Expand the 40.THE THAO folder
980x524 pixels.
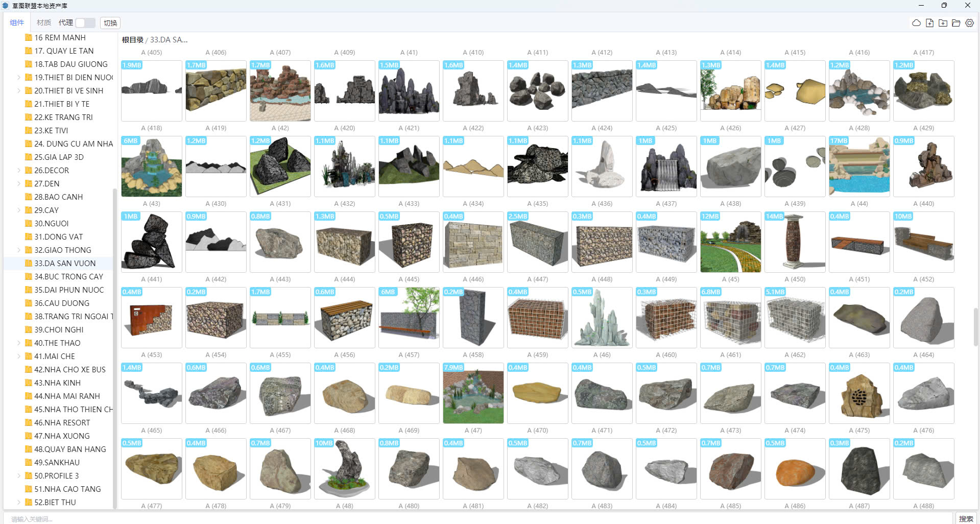tap(19, 343)
